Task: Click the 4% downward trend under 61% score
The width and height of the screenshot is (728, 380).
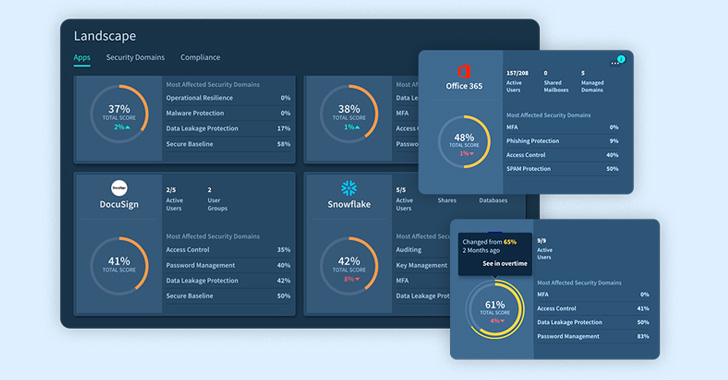Action: tap(497, 321)
